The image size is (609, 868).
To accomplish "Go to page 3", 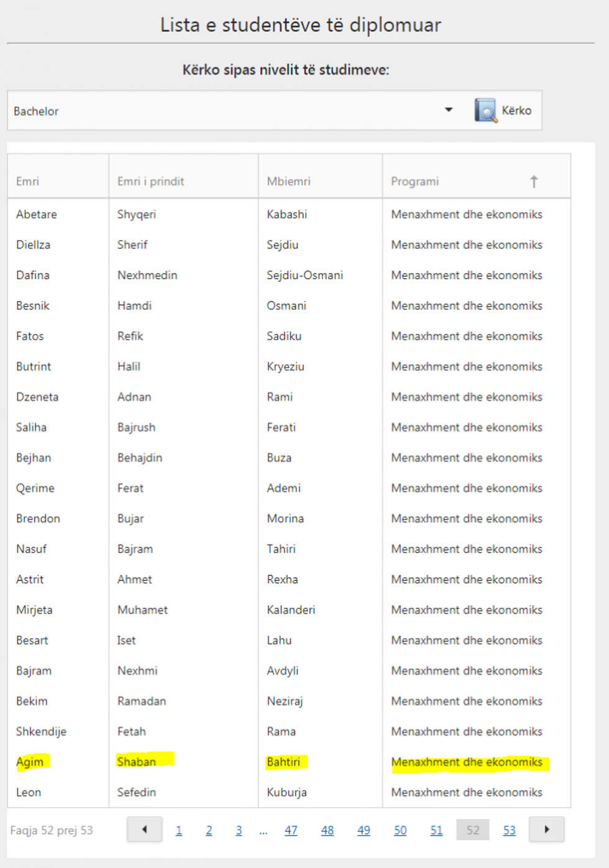I will [x=239, y=831].
